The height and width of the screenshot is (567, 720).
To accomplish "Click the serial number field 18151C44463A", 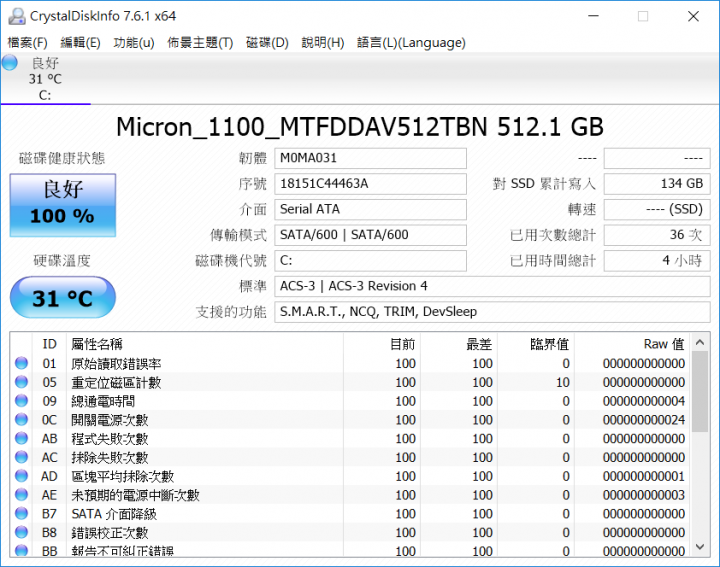I will (370, 184).
